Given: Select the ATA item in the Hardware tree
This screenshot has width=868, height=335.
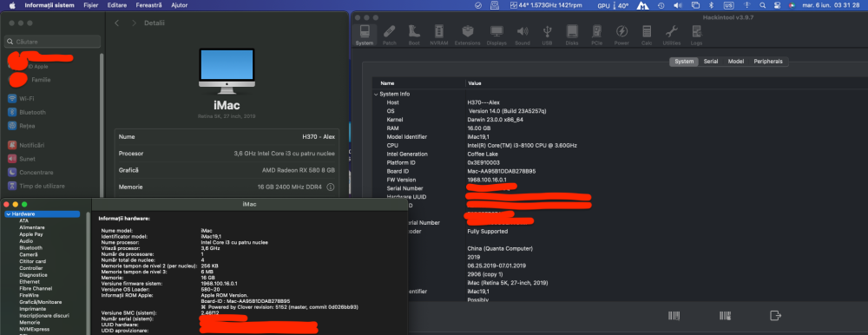Looking at the screenshot, I should point(23,221).
